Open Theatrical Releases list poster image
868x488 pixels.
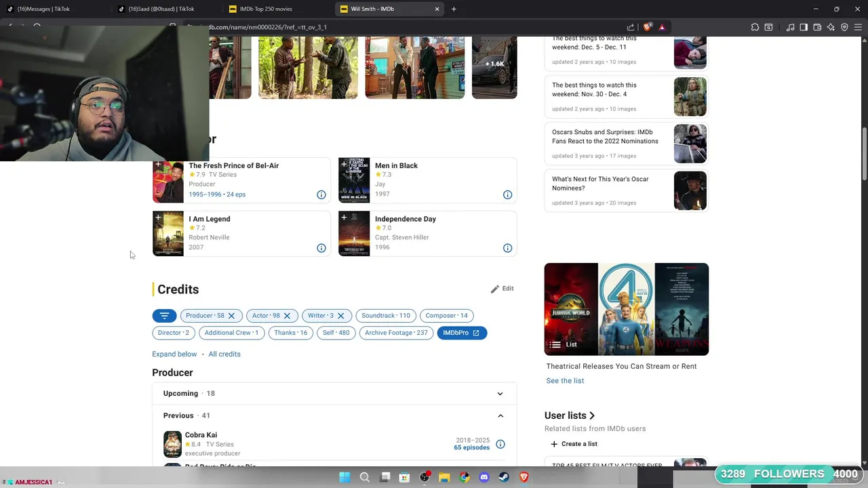627,309
